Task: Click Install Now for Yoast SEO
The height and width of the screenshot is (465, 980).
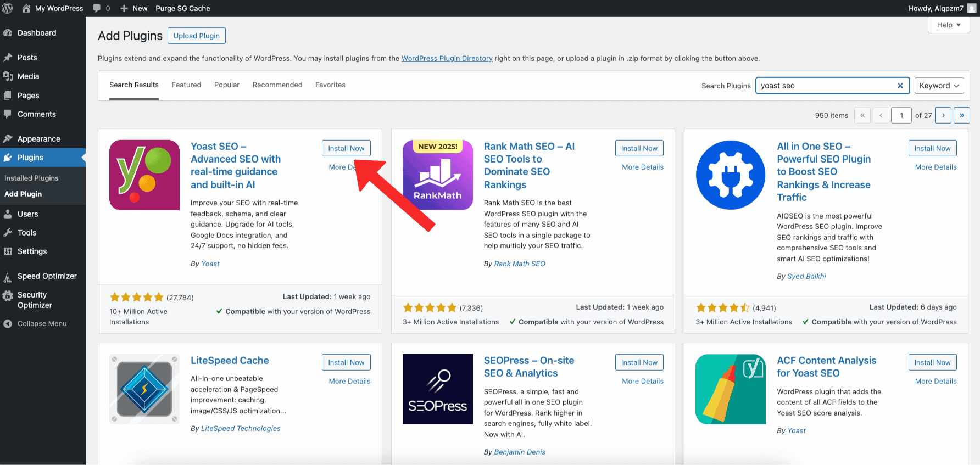Action: (346, 148)
